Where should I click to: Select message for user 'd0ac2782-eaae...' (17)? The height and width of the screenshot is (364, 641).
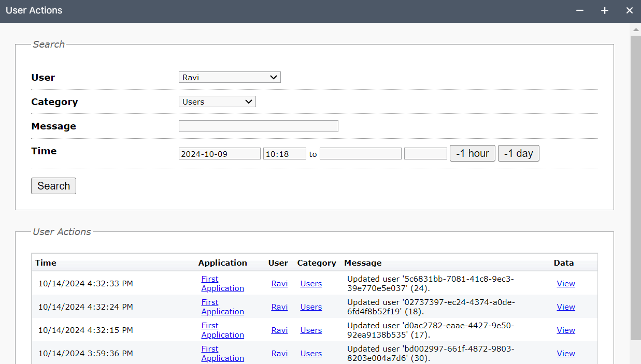click(431, 330)
